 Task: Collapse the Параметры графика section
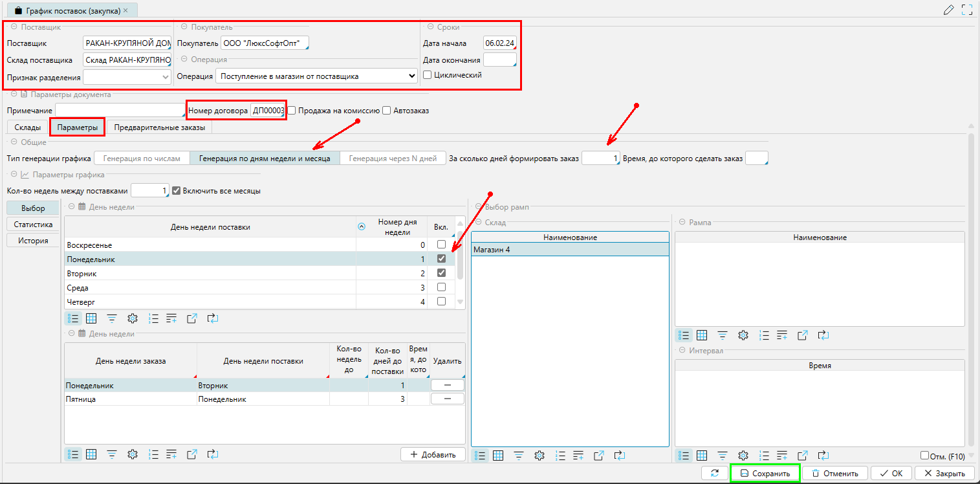pos(14,175)
